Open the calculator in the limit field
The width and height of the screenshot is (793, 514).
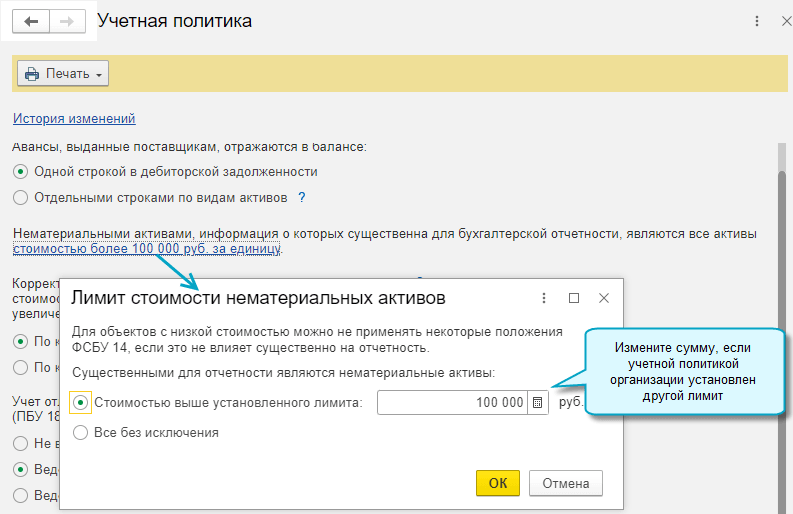pyautogui.click(x=538, y=402)
